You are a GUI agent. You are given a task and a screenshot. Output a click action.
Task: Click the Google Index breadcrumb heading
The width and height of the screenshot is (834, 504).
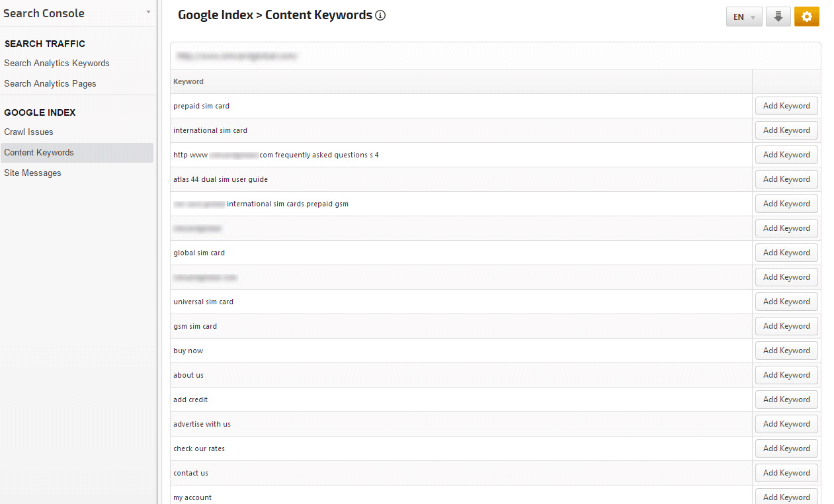(x=215, y=15)
